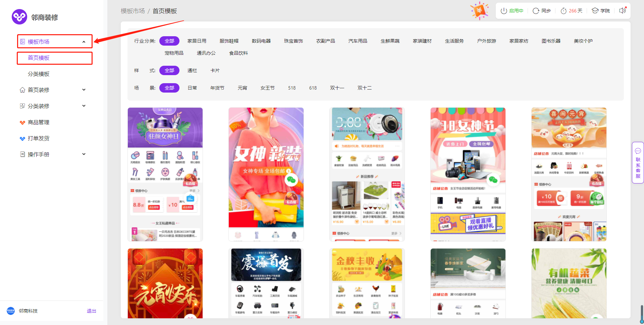Filter industry by 美妆个护
The width and height of the screenshot is (644, 325).
coord(583,41)
